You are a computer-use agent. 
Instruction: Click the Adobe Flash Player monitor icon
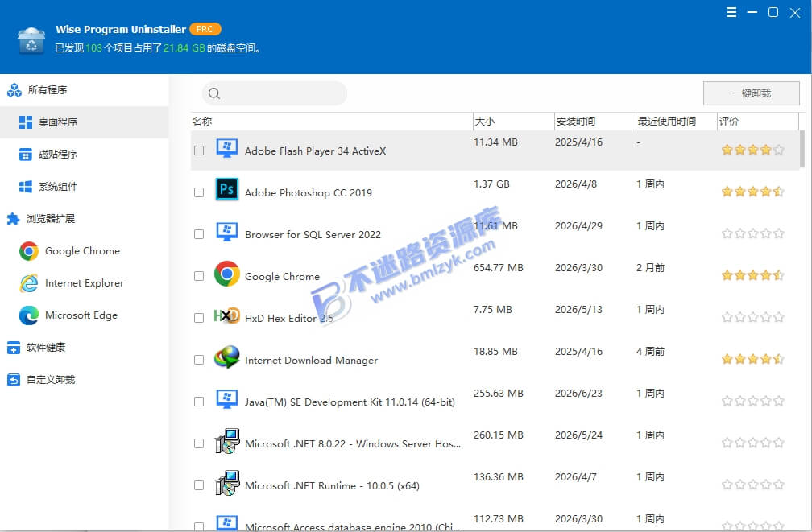(227, 149)
